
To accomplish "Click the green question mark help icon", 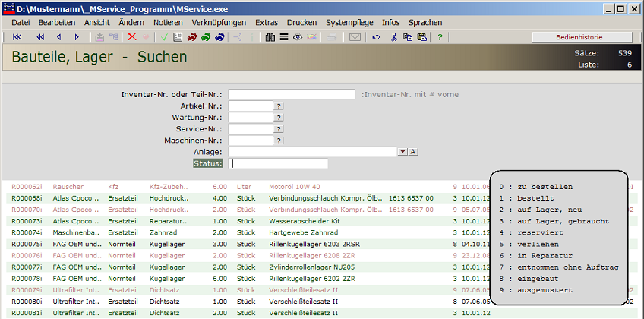I will coord(440,37).
